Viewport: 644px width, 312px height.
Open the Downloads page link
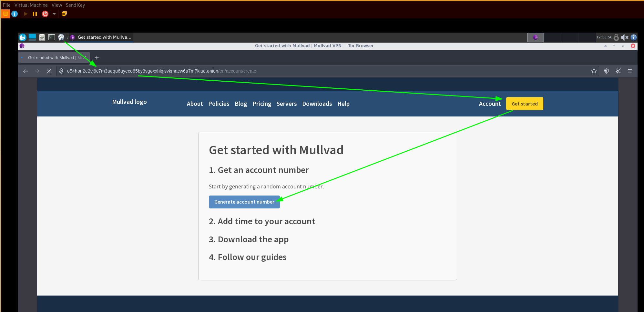317,104
